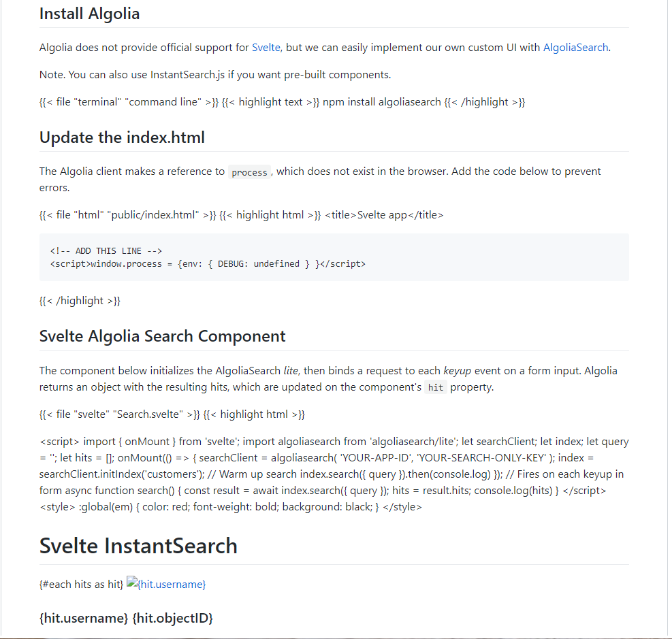Click the InstantSearch.js note paragraph
Viewport: 672px width, 639px height.
pos(215,75)
